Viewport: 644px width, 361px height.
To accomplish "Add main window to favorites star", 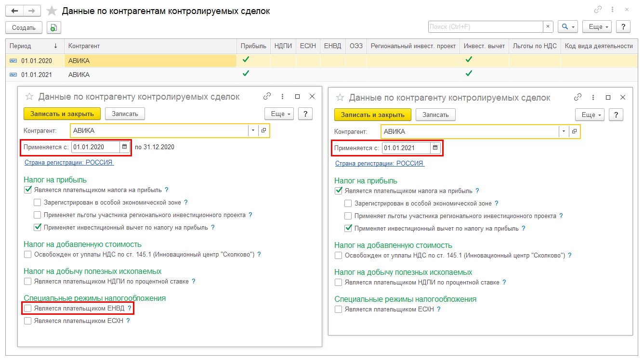I will click(x=51, y=11).
